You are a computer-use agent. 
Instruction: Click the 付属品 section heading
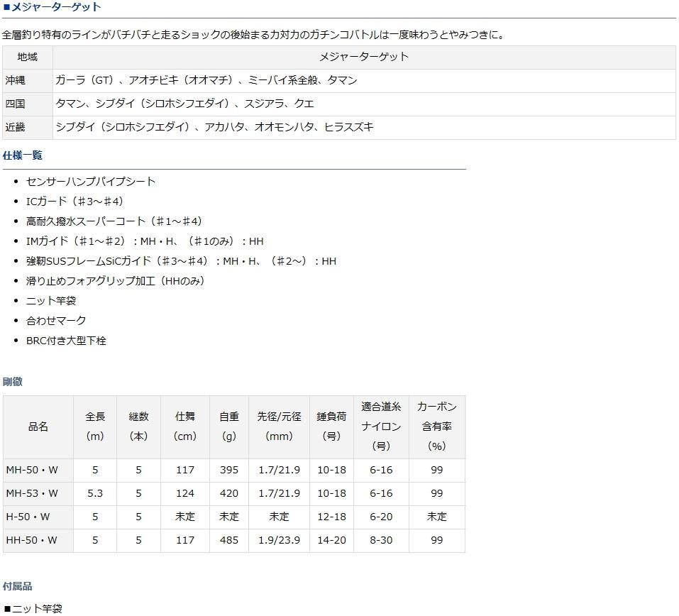point(18,586)
